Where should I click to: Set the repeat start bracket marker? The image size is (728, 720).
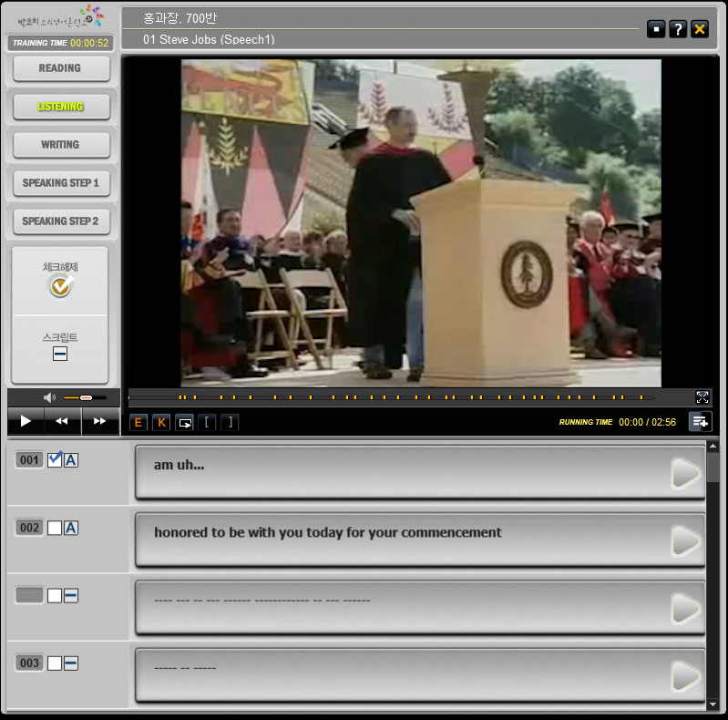tap(207, 422)
